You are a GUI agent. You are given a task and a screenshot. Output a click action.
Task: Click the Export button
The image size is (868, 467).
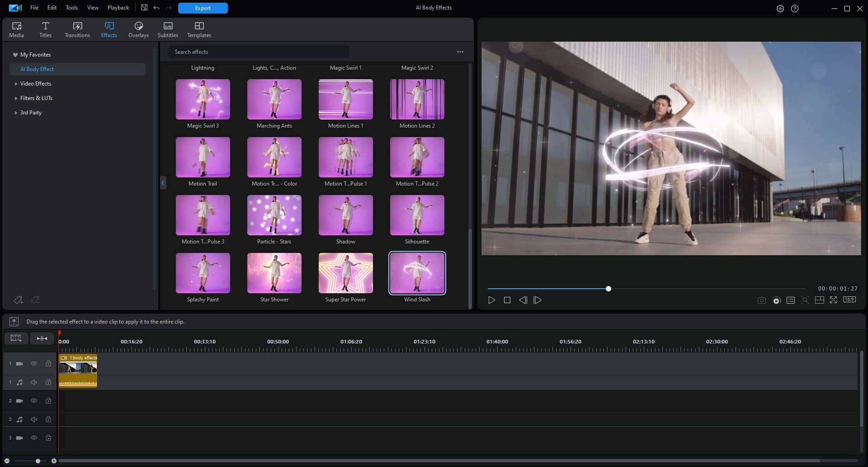coord(203,8)
